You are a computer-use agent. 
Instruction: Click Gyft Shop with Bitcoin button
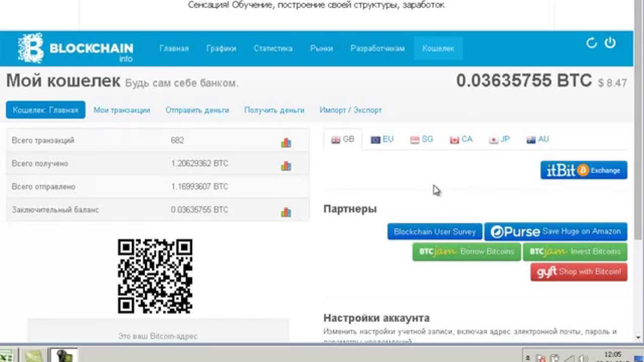tap(579, 272)
